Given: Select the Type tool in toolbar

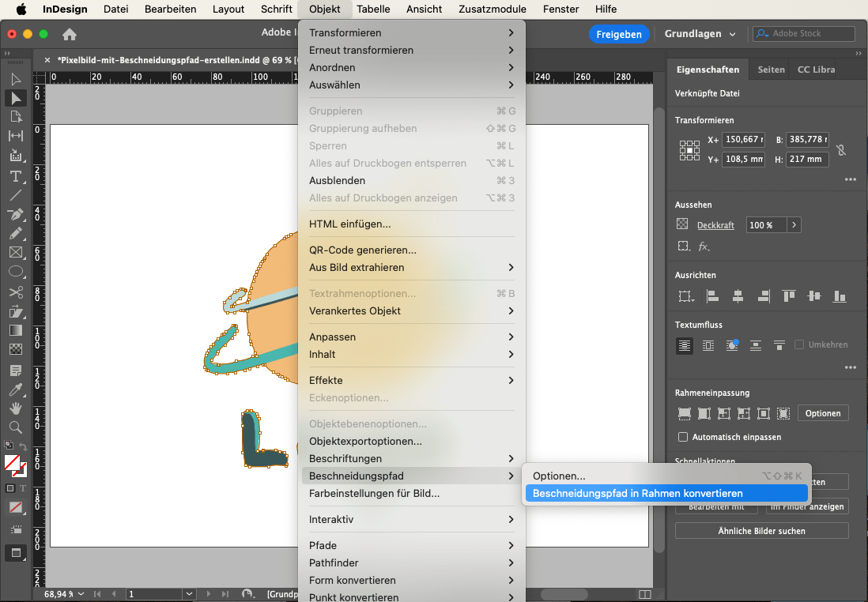Looking at the screenshot, I should coord(15,175).
